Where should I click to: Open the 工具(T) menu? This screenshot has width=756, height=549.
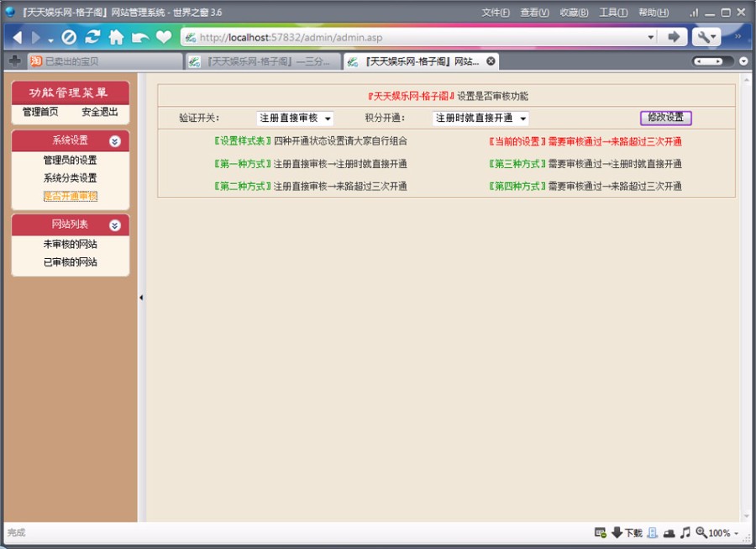614,13
